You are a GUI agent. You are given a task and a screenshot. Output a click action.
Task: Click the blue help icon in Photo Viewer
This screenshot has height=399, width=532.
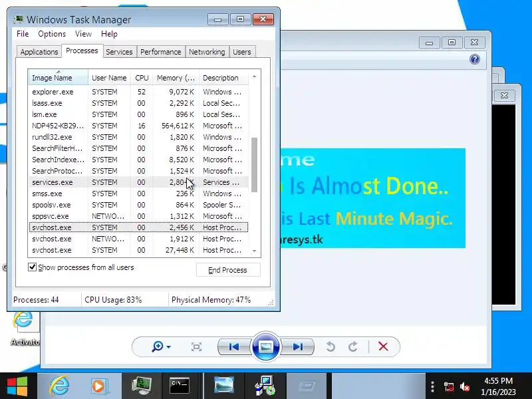[x=475, y=59]
